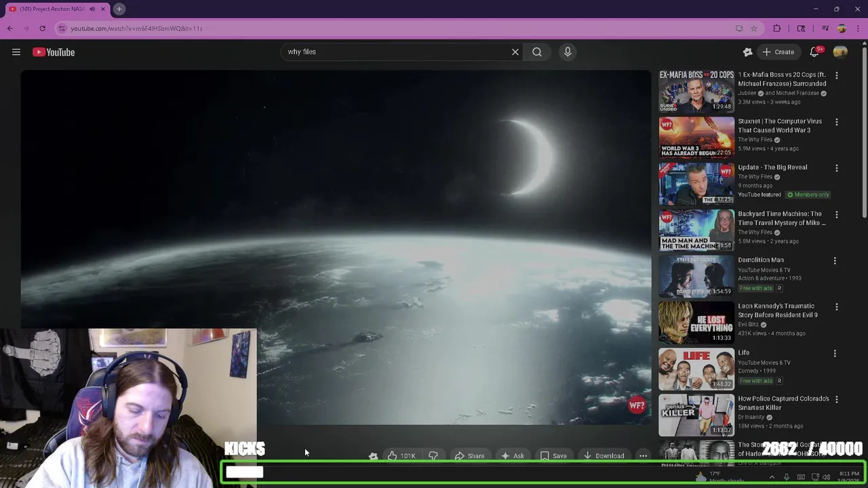Open the media controls toolbar icon

[825, 28]
